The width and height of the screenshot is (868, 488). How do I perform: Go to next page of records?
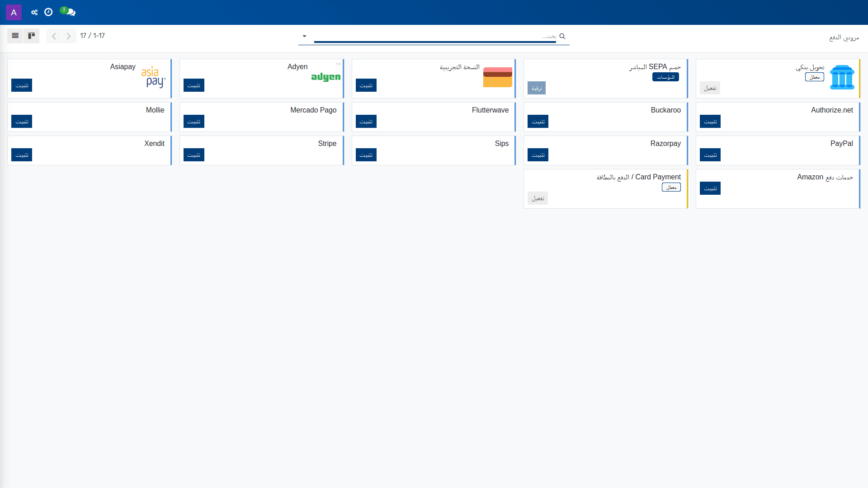tap(69, 36)
